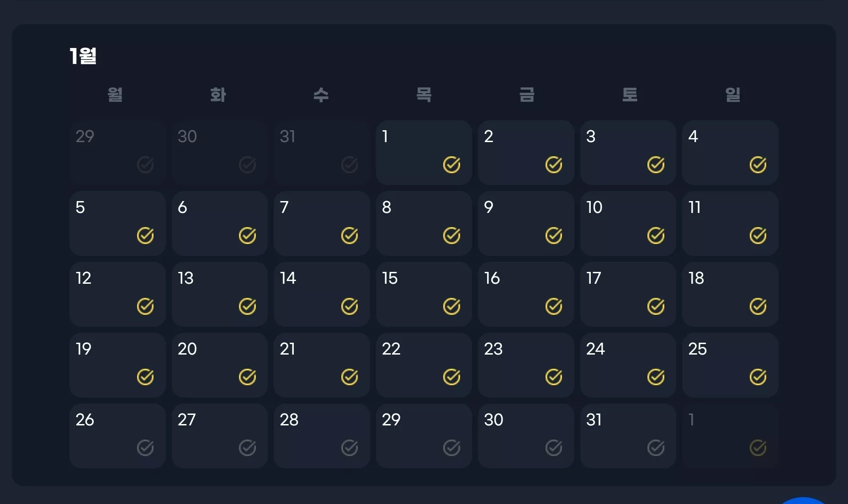The image size is (848, 504).
Task: Click the 일 weekday header
Action: tap(733, 95)
